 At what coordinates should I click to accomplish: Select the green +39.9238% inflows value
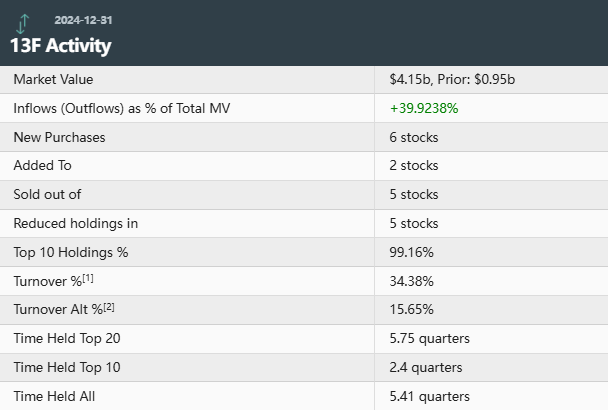(x=424, y=108)
